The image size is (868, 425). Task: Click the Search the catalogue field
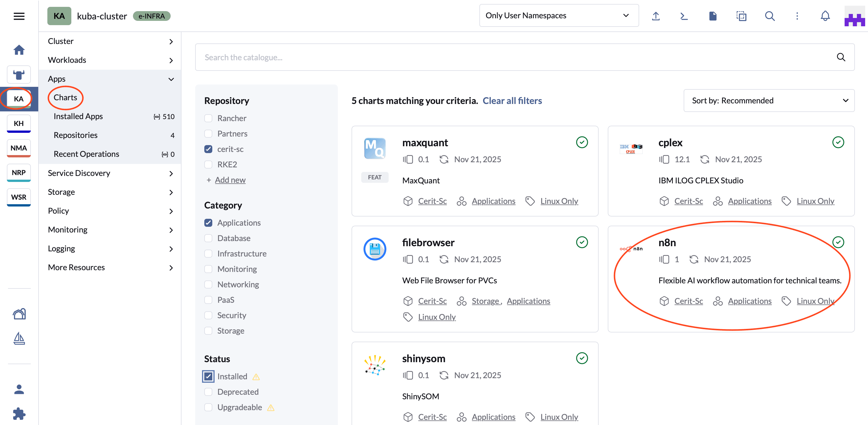click(505, 57)
